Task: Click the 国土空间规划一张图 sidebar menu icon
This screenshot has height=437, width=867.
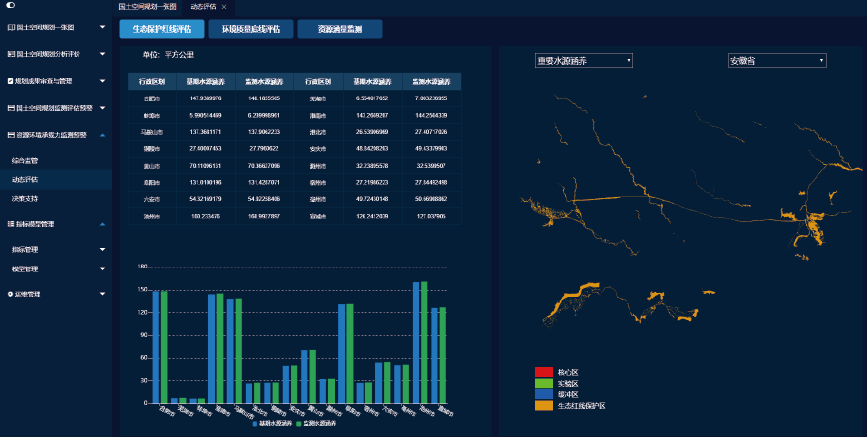Action: [x=10, y=28]
